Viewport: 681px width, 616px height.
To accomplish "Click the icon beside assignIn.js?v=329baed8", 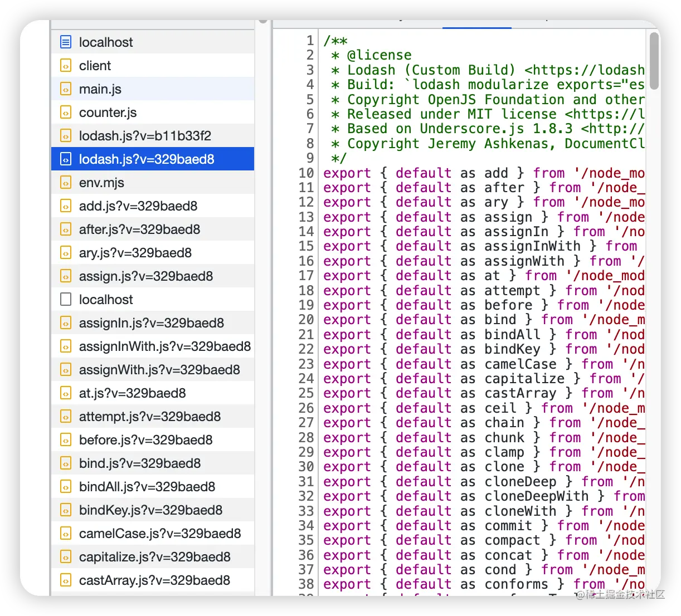I will 66,323.
